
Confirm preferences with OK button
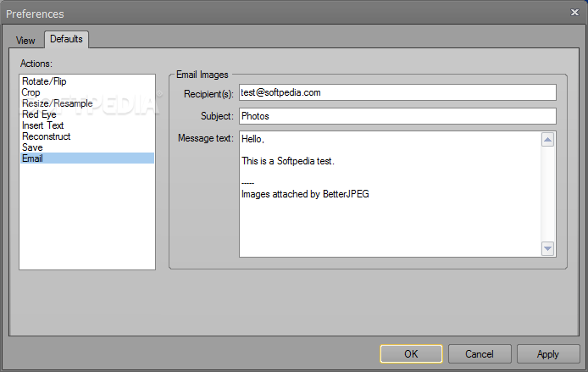tap(412, 354)
